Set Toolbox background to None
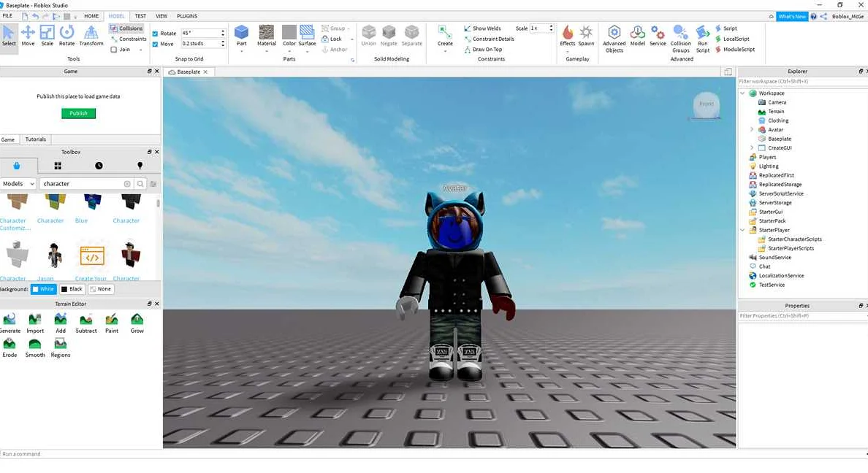The height and width of the screenshot is (473, 868). (x=101, y=289)
